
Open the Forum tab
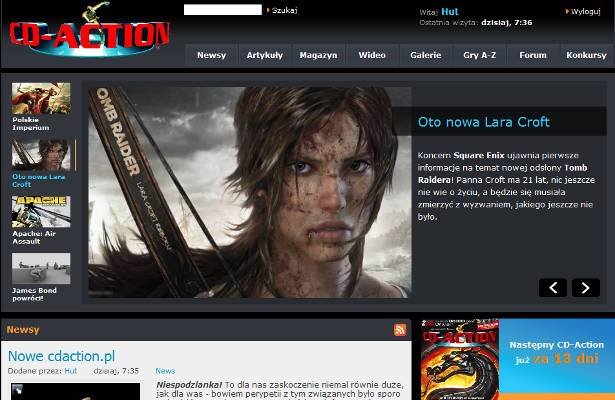pyautogui.click(x=533, y=55)
